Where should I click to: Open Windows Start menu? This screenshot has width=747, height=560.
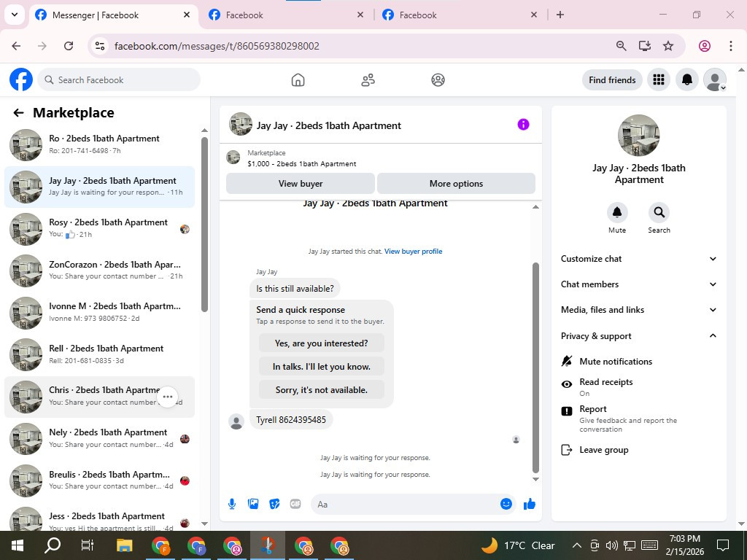(x=18, y=545)
